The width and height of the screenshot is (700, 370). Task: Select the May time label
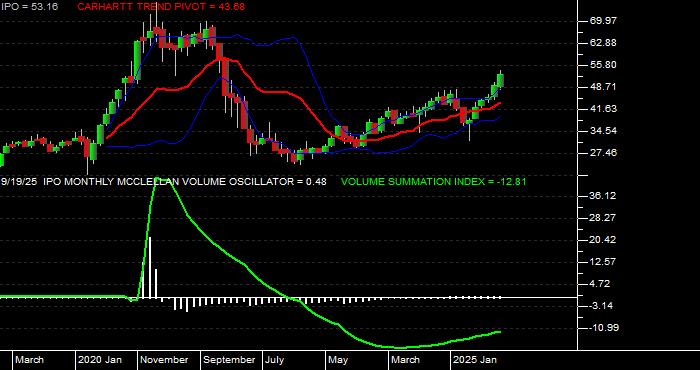pos(338,360)
